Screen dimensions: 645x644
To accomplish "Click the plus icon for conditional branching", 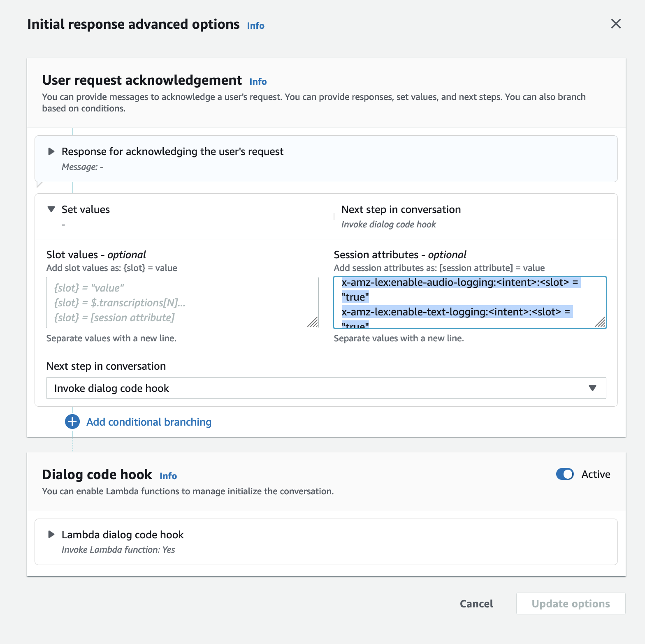I will 72,422.
